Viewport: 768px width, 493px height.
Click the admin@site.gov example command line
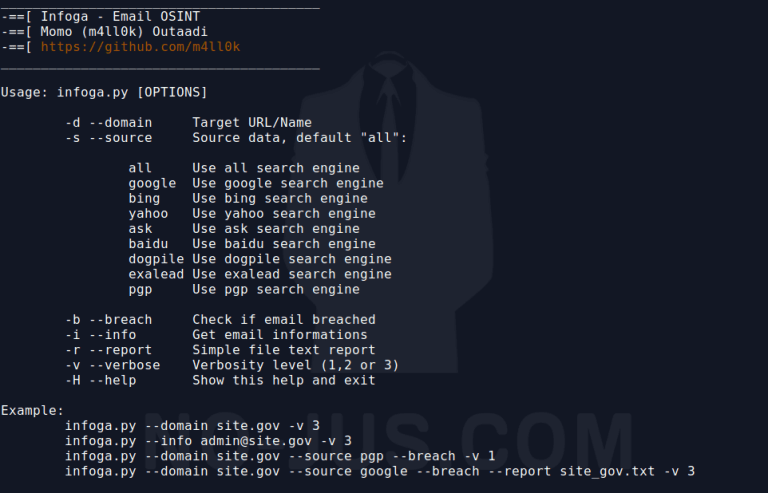point(209,442)
